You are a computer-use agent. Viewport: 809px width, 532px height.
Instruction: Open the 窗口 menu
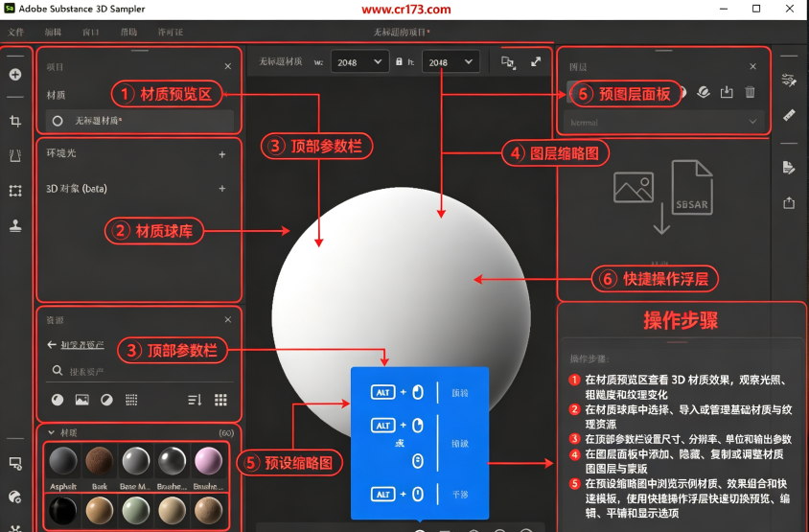[90, 32]
